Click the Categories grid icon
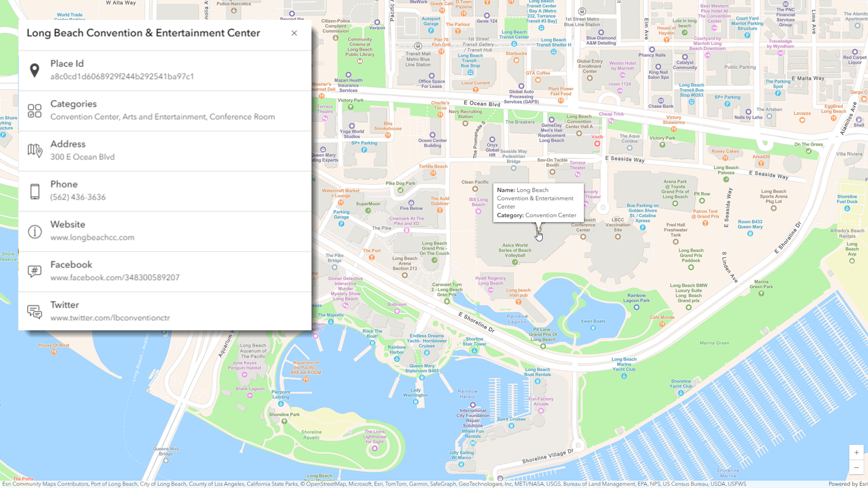Image resolution: width=868 pixels, height=488 pixels. pos(34,111)
